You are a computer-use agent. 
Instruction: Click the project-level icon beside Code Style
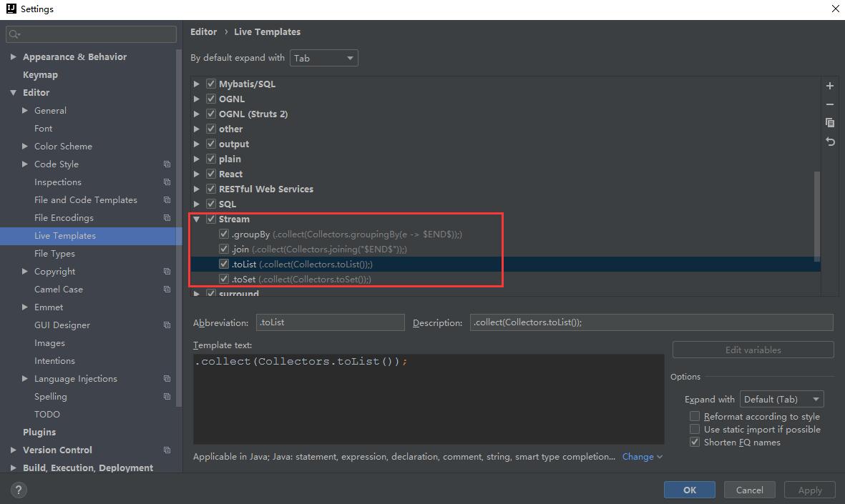[167, 164]
